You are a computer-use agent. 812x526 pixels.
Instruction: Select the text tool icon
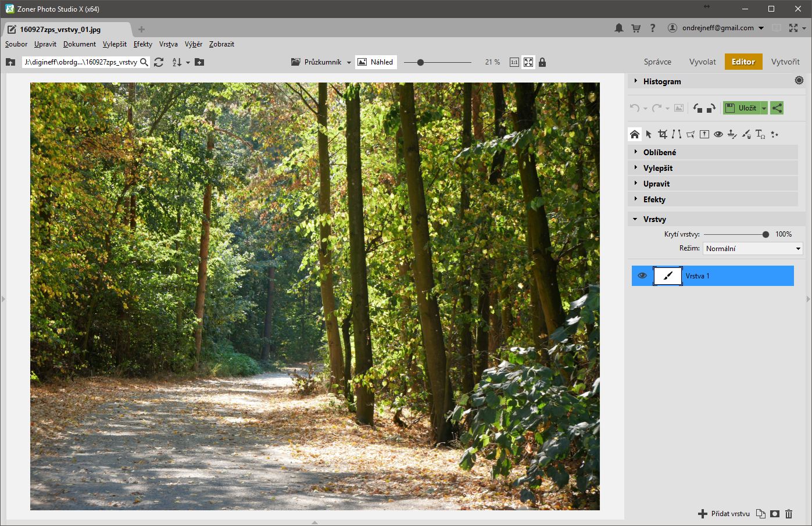click(x=760, y=134)
